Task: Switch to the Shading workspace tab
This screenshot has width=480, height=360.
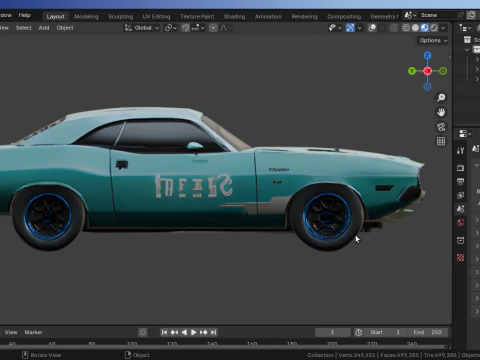Action: click(234, 16)
